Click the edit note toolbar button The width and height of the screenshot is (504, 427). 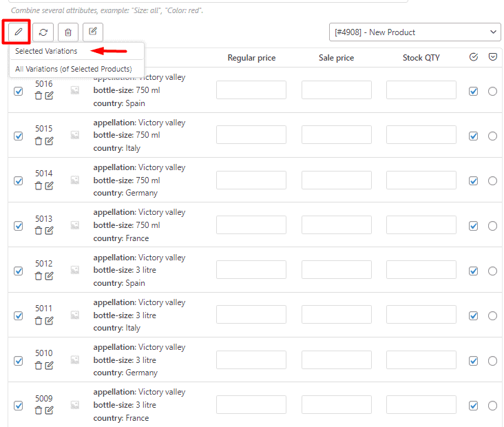tap(93, 32)
